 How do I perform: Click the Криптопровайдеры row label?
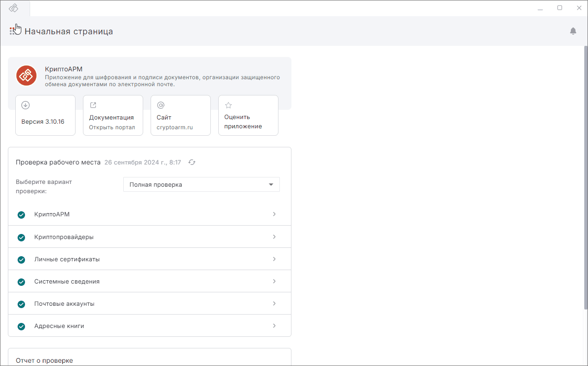[64, 237]
